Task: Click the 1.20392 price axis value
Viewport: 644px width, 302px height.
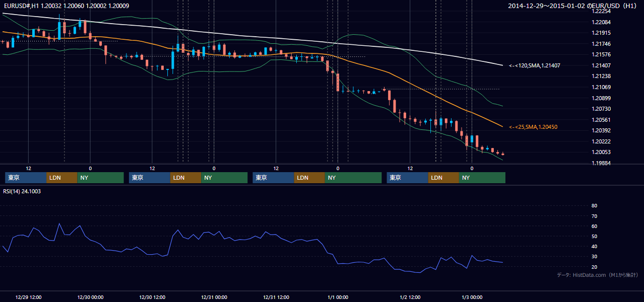Action: pos(601,130)
